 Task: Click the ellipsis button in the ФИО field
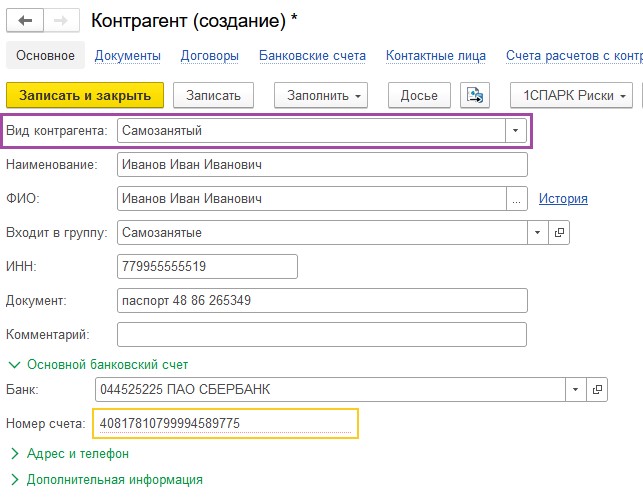[516, 199]
